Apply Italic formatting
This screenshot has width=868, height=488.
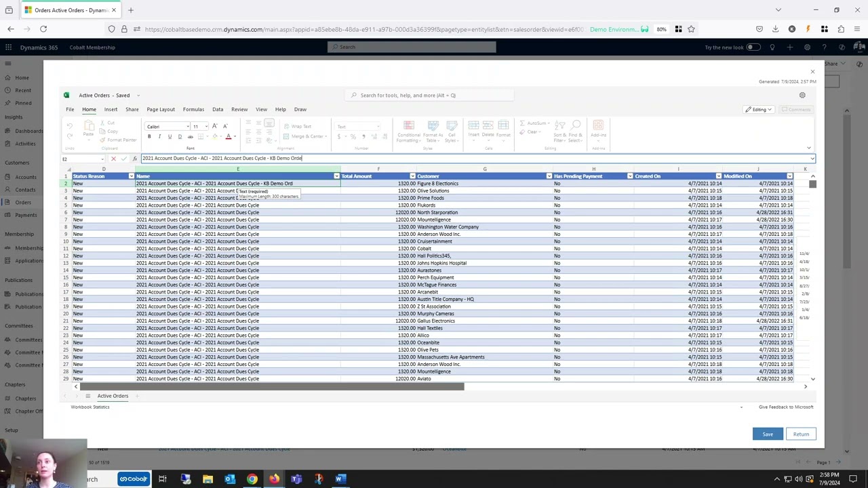pos(159,136)
